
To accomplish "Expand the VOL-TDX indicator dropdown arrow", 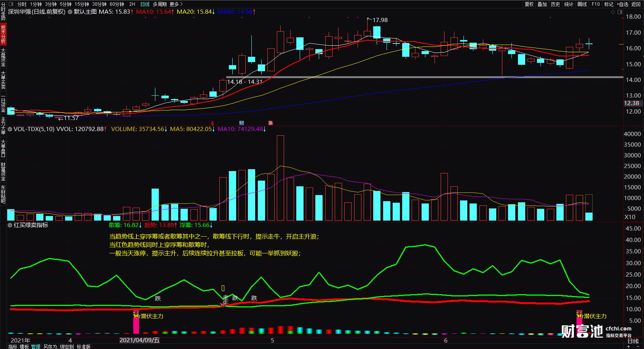I will coord(10,129).
